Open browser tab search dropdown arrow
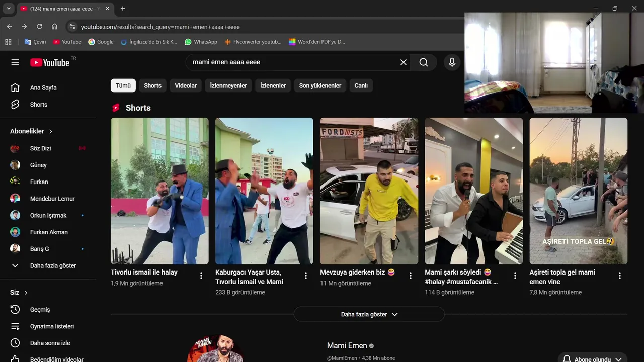 tap(9, 9)
